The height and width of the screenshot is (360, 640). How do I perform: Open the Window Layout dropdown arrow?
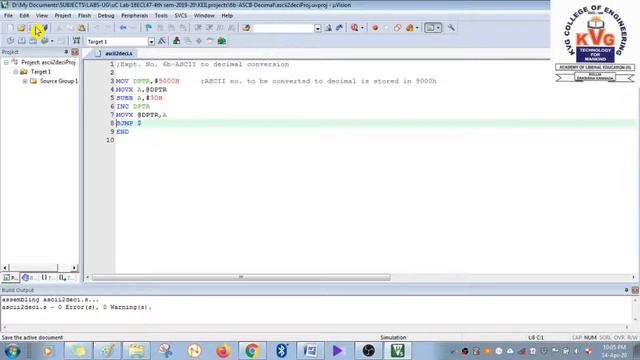coord(438,28)
